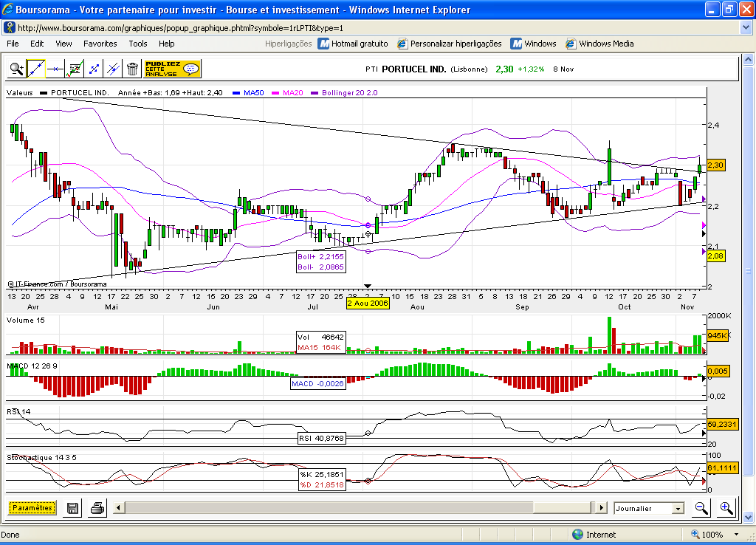The height and width of the screenshot is (545, 756).
Task: Click the chart scroll left arrow
Action: 118,507
